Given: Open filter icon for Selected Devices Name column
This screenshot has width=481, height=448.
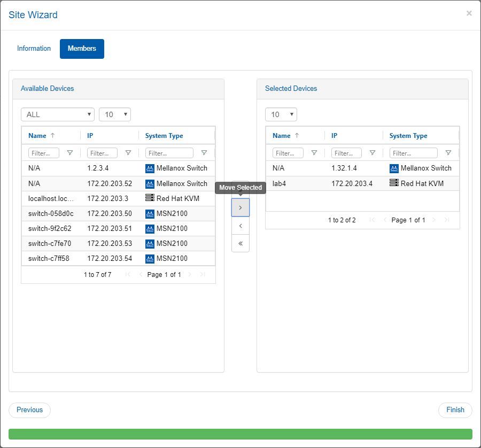Looking at the screenshot, I should (x=314, y=153).
